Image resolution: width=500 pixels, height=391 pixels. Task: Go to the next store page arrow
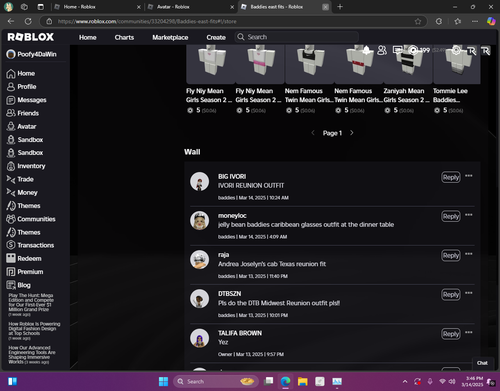pyautogui.click(x=352, y=133)
